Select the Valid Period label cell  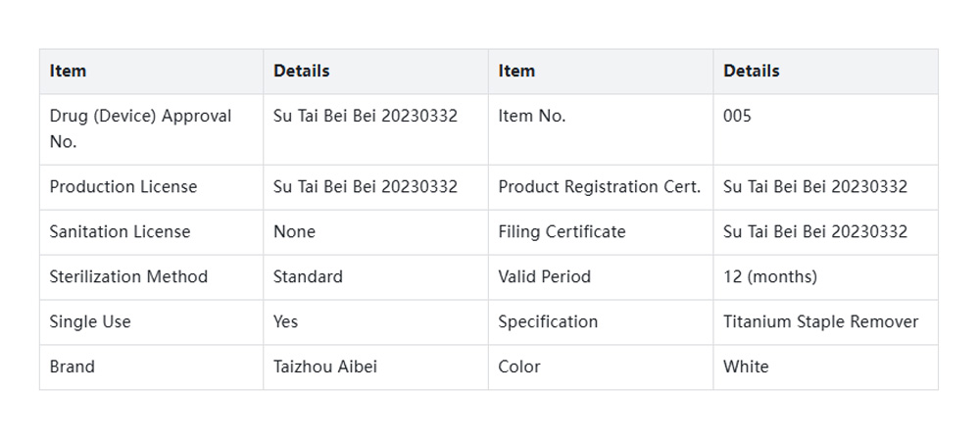pyautogui.click(x=544, y=276)
